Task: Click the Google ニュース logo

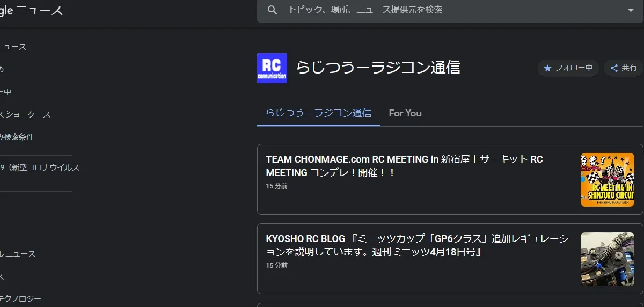Action: click(x=31, y=10)
